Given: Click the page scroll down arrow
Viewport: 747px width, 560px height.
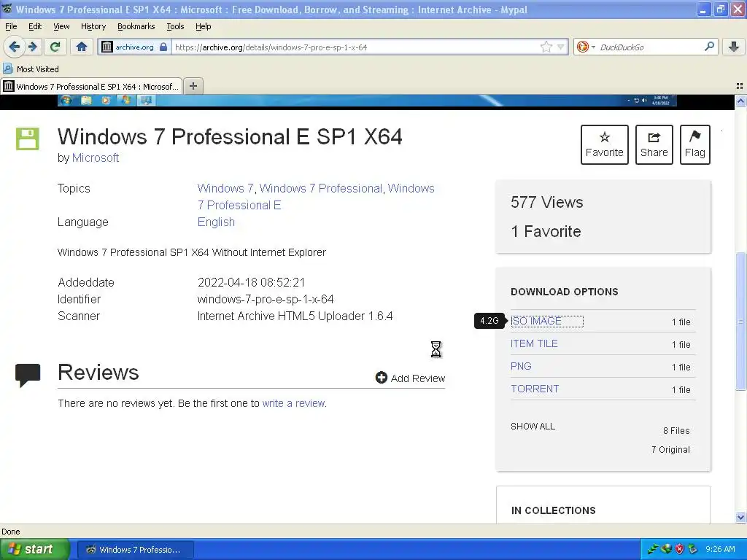Looking at the screenshot, I should point(740,518).
